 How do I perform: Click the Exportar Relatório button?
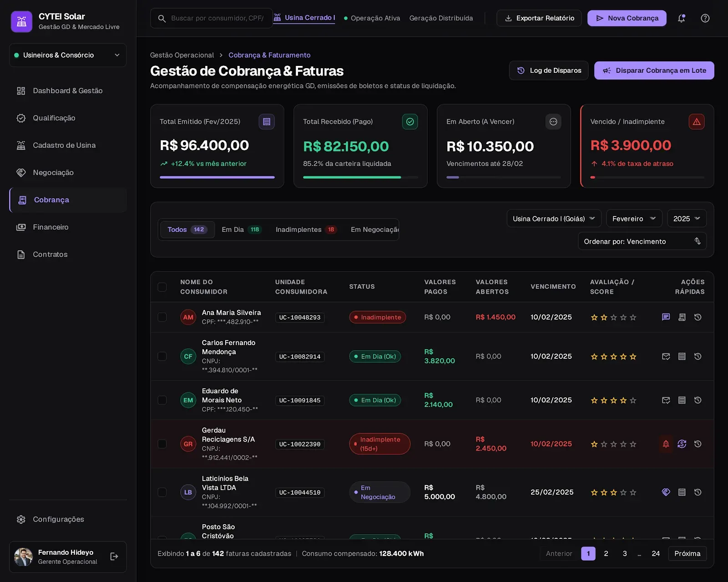click(x=539, y=18)
